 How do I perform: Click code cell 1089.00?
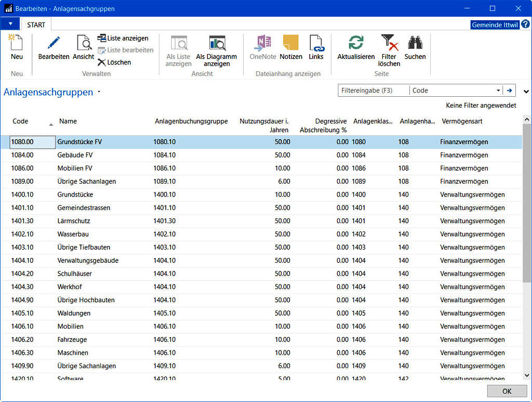point(22,181)
